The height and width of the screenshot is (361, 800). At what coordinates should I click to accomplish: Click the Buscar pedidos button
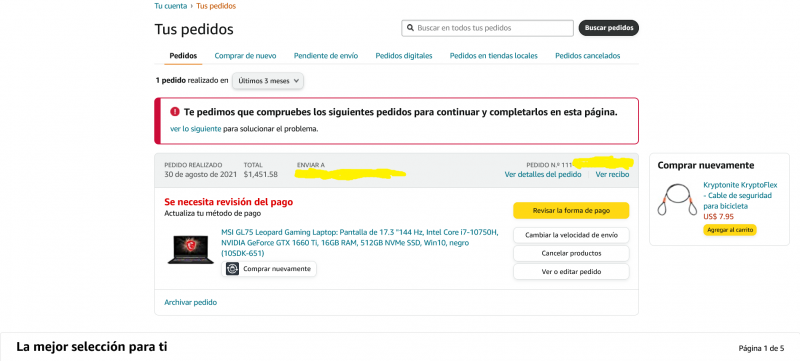click(609, 28)
